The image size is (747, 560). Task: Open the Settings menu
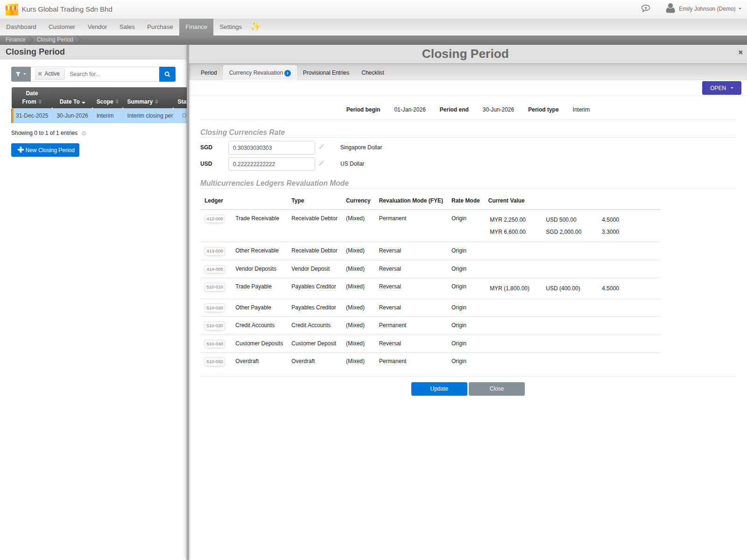click(x=231, y=27)
